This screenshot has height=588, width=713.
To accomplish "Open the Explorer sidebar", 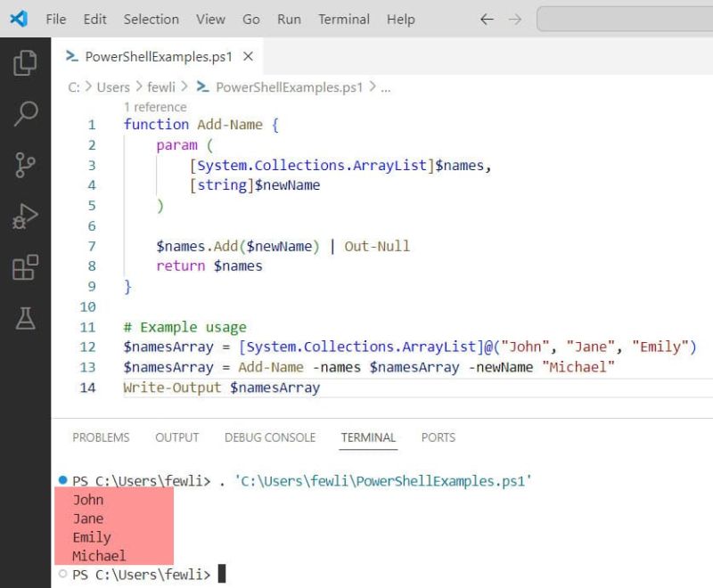I will [x=26, y=62].
